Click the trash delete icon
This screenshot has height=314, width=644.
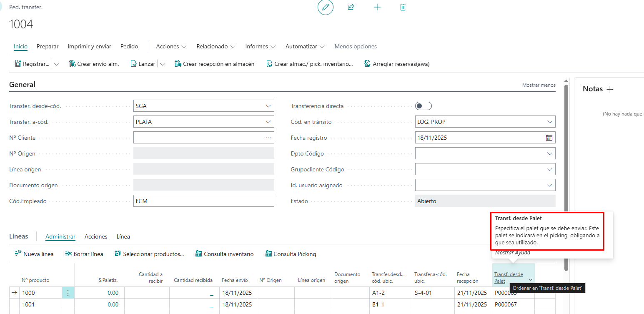(x=403, y=7)
